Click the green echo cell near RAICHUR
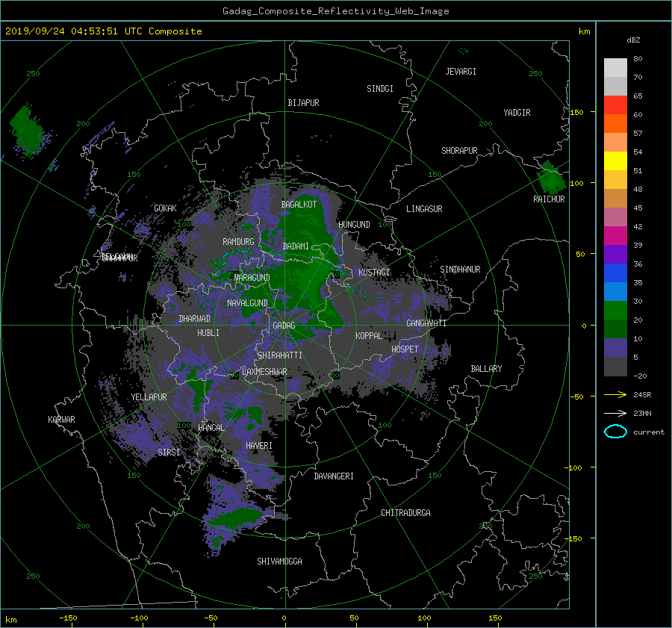 point(552,178)
